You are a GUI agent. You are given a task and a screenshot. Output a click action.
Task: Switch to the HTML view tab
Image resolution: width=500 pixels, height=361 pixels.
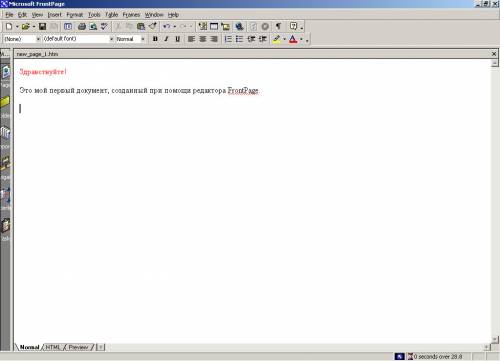click(53, 347)
